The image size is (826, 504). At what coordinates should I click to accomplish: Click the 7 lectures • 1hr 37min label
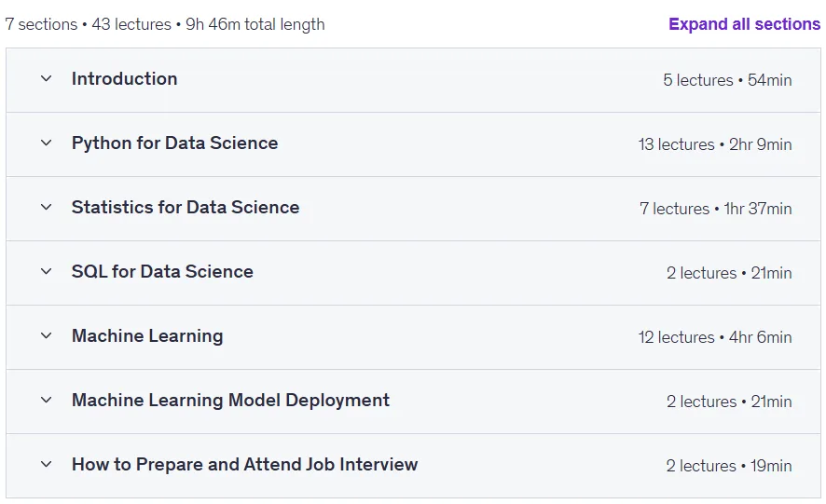716,209
